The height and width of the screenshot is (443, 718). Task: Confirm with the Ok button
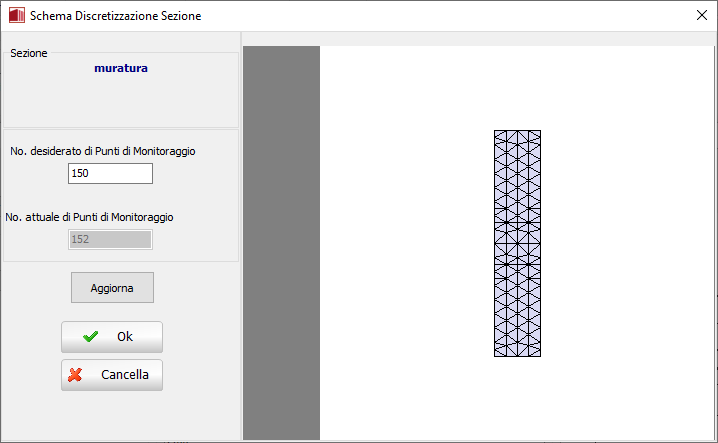[x=112, y=337]
